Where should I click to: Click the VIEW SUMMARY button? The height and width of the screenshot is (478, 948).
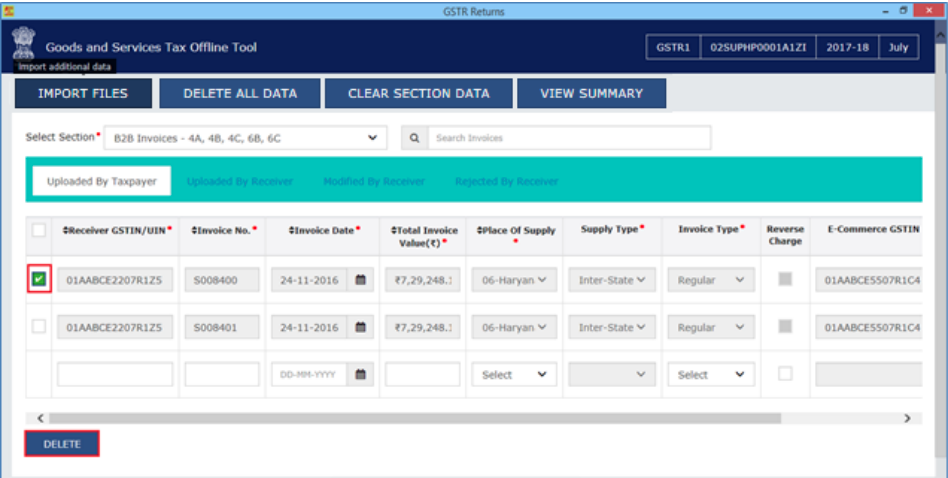point(591,93)
